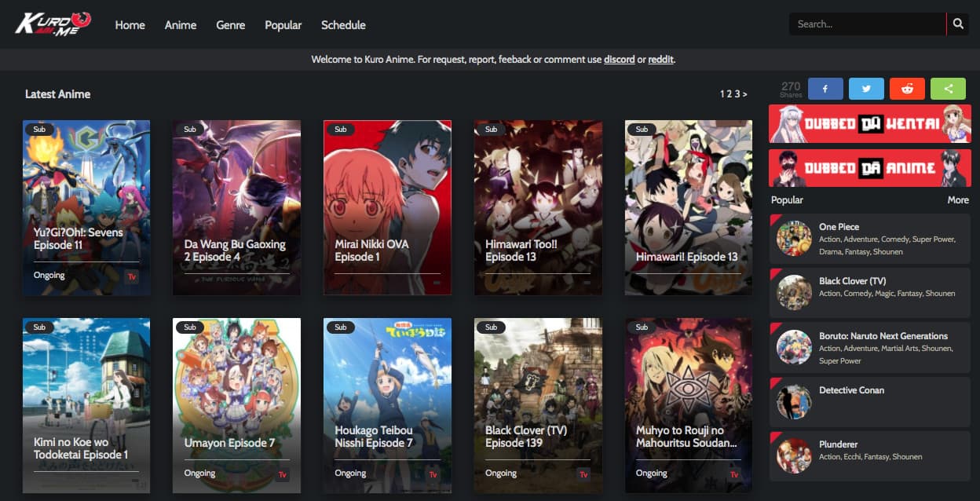Go to the Popular menu page
The image size is (980, 501).
(x=283, y=25)
